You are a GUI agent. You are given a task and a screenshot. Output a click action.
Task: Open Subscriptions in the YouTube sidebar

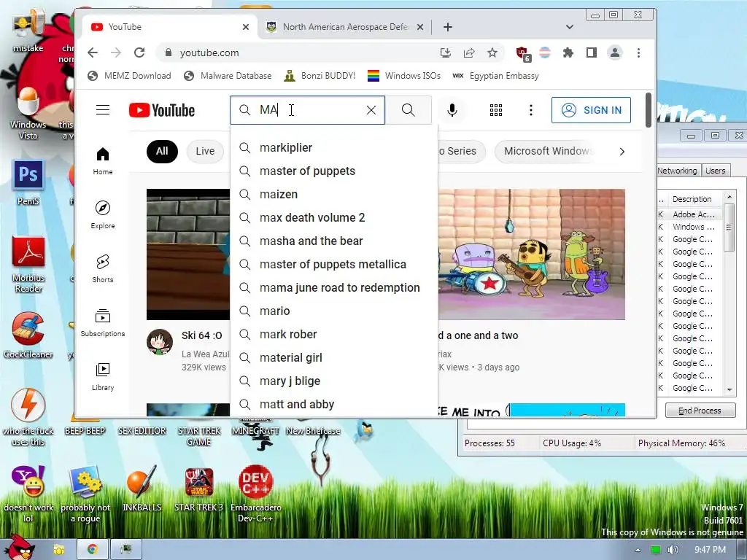tap(103, 323)
